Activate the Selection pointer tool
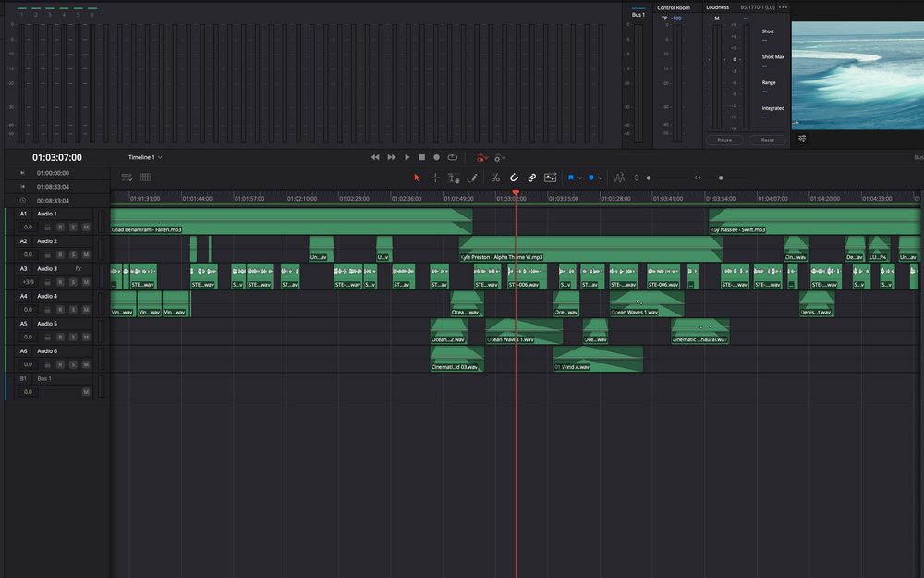 [418, 177]
